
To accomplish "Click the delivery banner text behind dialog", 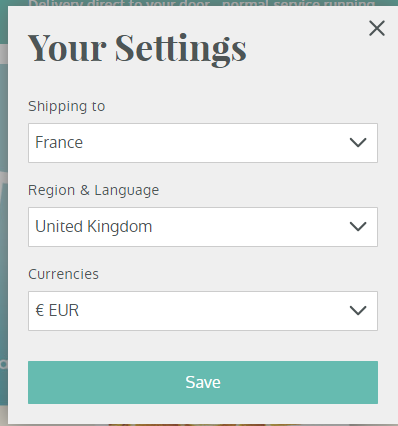I will [x=202, y=3].
